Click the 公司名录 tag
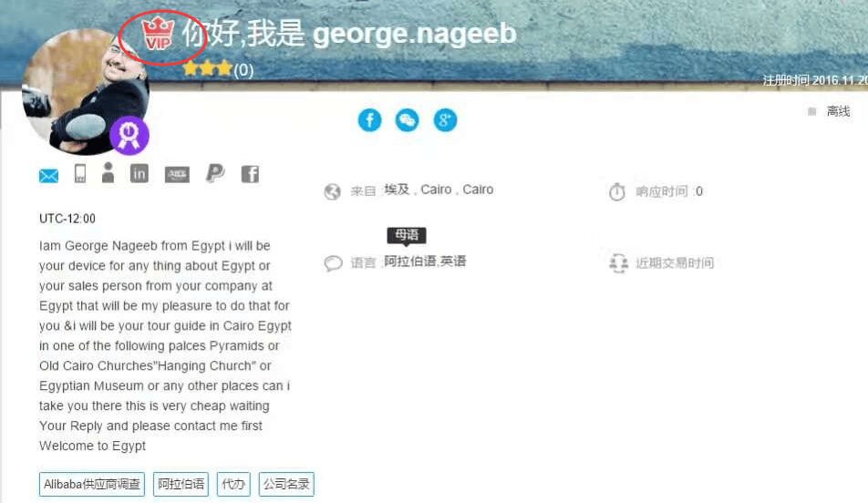The height and width of the screenshot is (503, 868). (x=286, y=484)
